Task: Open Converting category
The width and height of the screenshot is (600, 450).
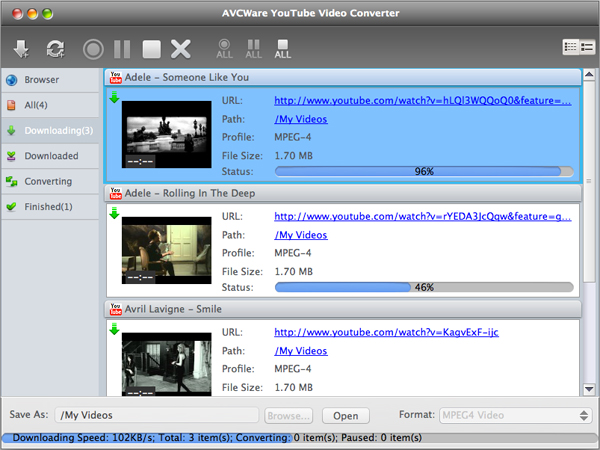Action: click(50, 181)
